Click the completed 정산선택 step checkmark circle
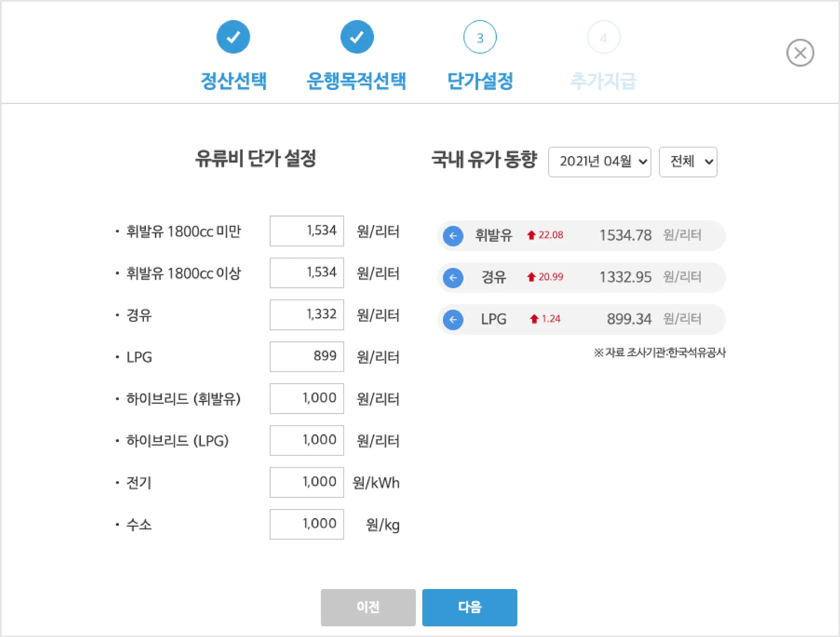The height and width of the screenshot is (637, 840). click(x=233, y=37)
